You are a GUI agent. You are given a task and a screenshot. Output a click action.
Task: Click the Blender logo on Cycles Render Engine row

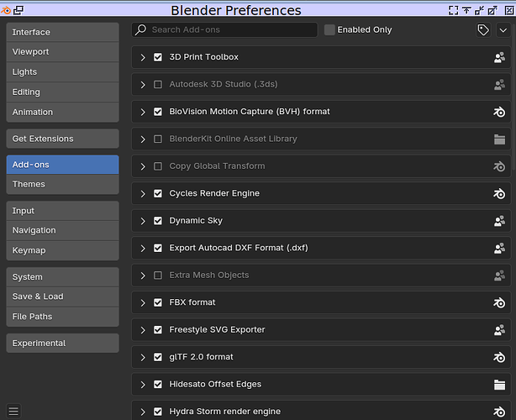coord(499,194)
